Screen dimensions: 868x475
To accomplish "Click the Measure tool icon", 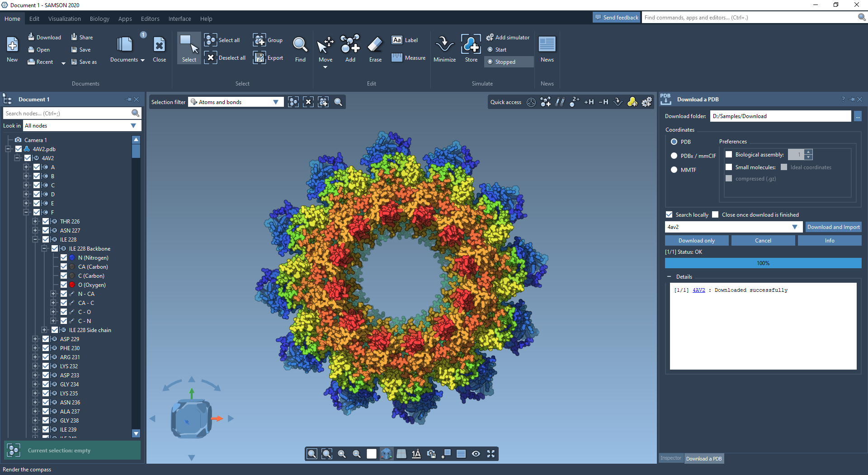I will pos(397,57).
